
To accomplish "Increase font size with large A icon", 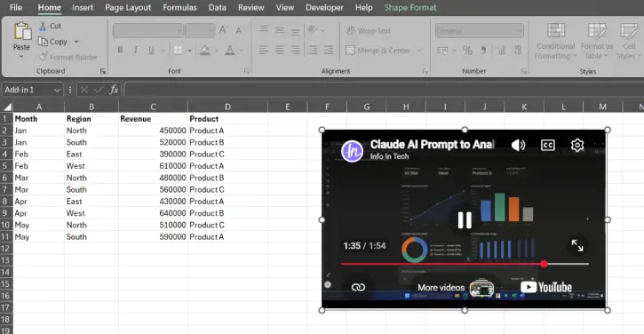I will (x=223, y=30).
